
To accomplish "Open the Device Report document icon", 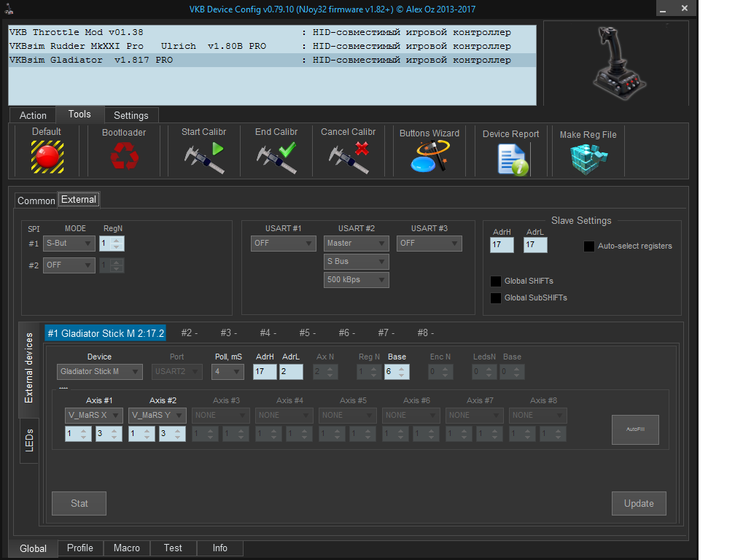I will (x=513, y=160).
